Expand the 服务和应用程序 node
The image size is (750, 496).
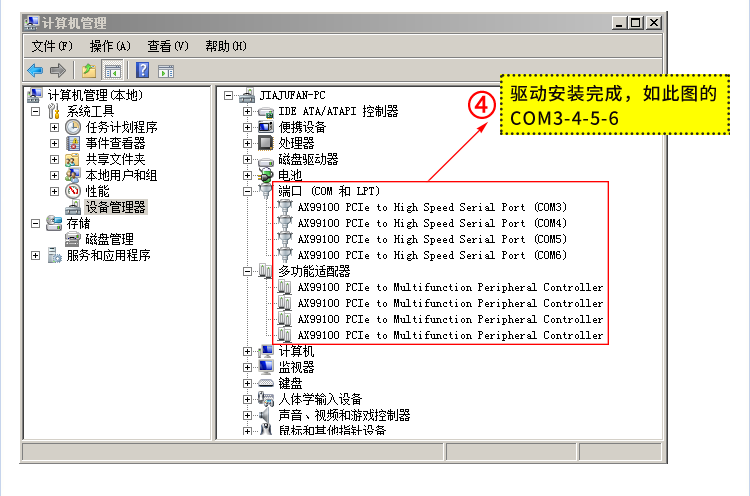[35, 255]
